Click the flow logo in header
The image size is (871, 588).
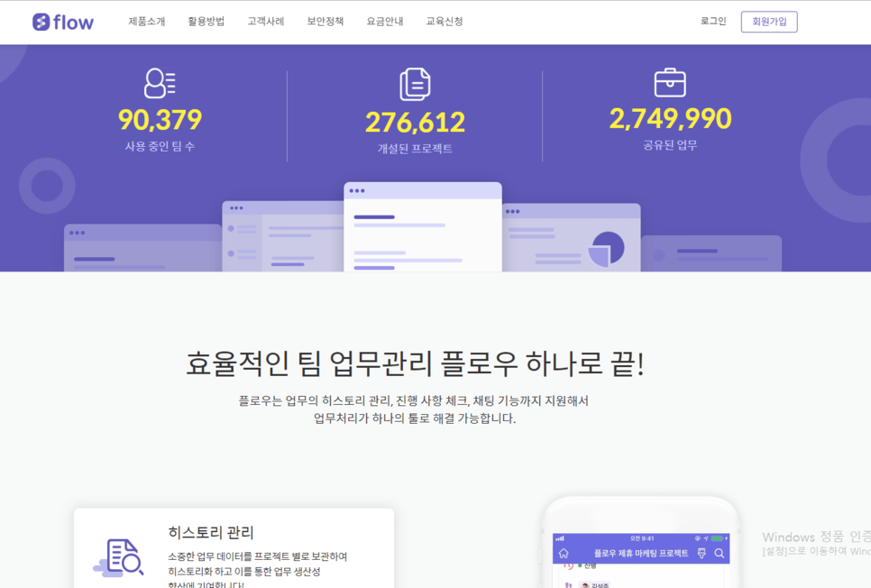click(63, 23)
